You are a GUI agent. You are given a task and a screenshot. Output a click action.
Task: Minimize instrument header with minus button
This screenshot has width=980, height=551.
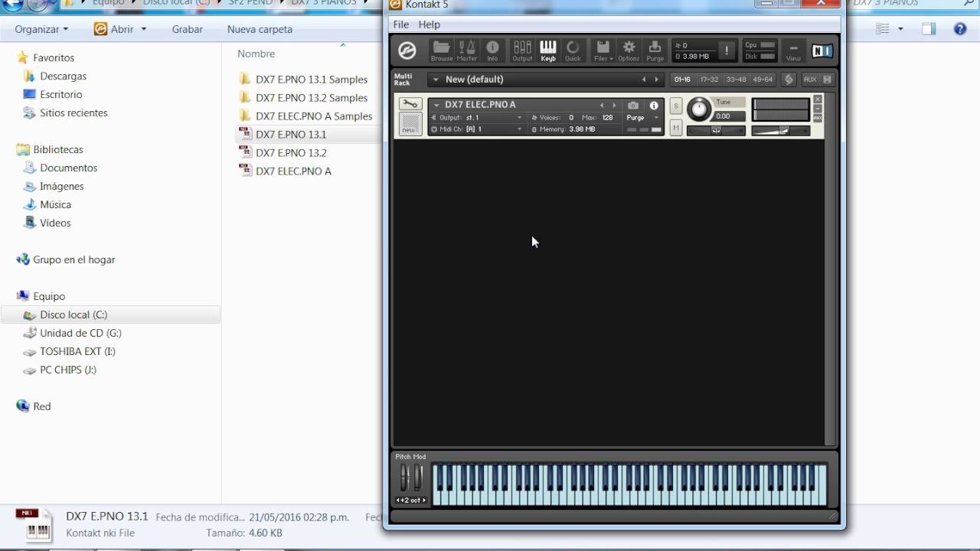point(818,109)
